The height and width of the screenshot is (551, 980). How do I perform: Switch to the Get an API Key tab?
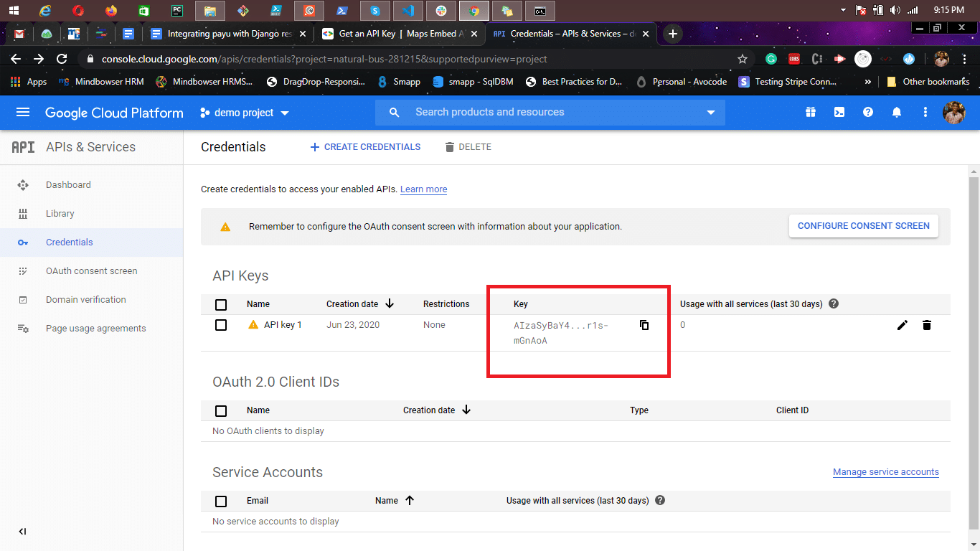pos(398,34)
